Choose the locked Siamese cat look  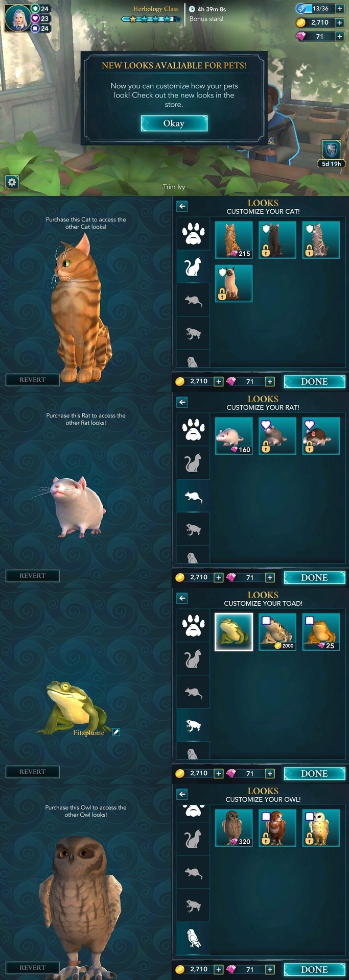click(234, 283)
